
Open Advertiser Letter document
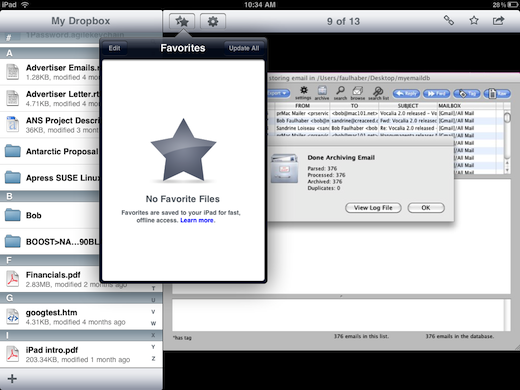[x=50, y=98]
